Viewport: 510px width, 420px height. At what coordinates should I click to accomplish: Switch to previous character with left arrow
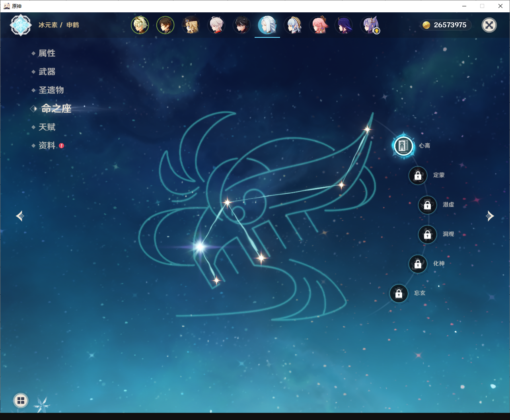20,216
